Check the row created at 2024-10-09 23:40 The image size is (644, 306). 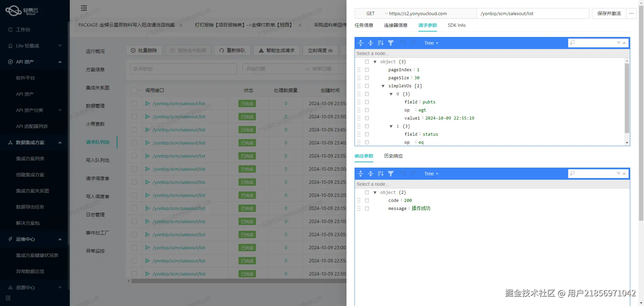click(134, 143)
